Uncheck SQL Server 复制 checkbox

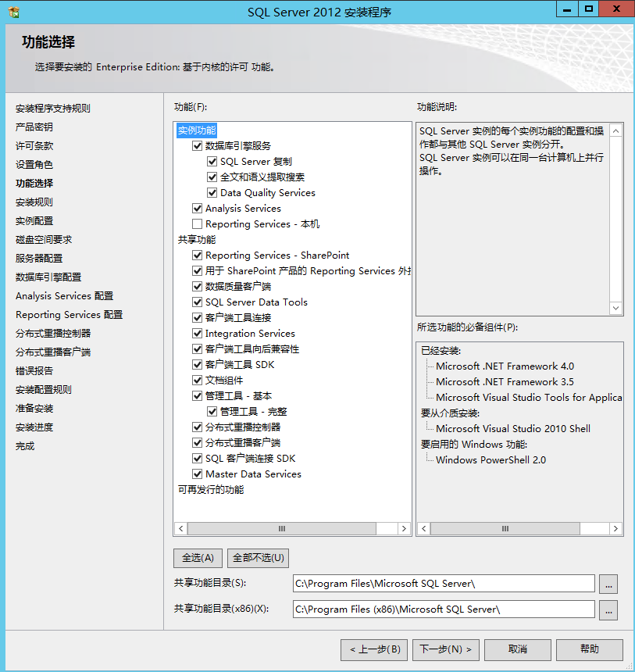[x=212, y=162]
